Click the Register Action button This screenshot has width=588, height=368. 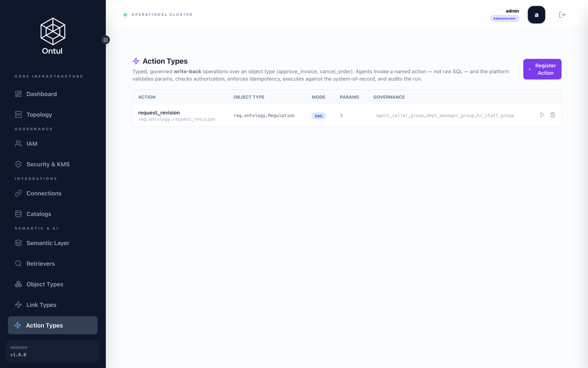542,69
